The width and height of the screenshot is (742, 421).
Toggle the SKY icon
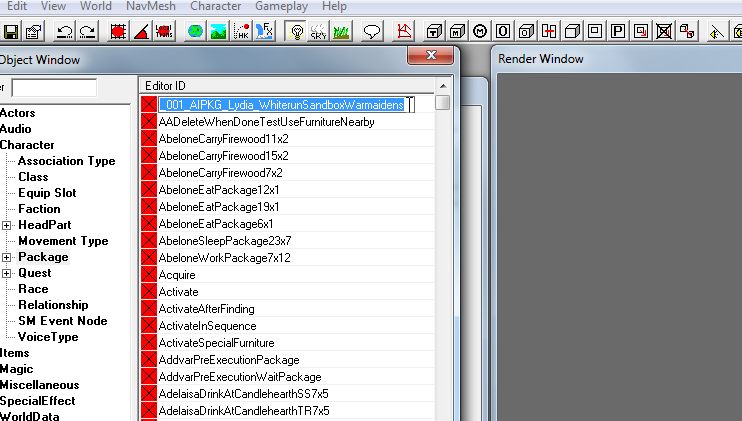(x=318, y=32)
